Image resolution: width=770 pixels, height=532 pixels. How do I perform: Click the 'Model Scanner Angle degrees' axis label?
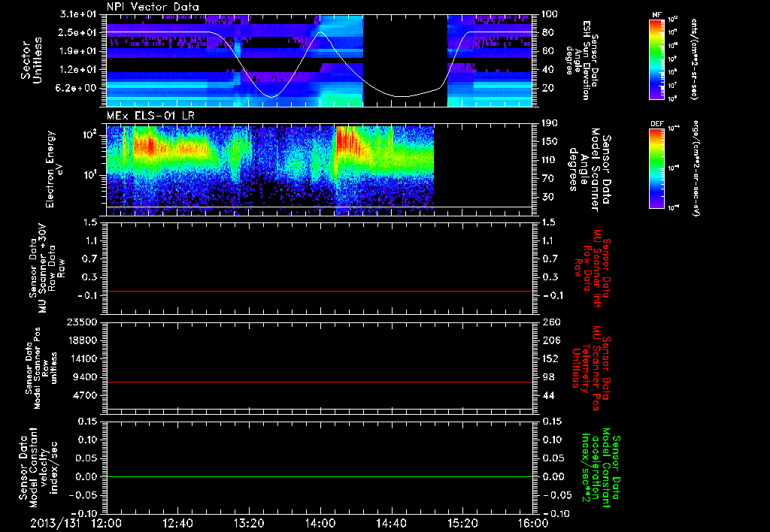(590, 170)
